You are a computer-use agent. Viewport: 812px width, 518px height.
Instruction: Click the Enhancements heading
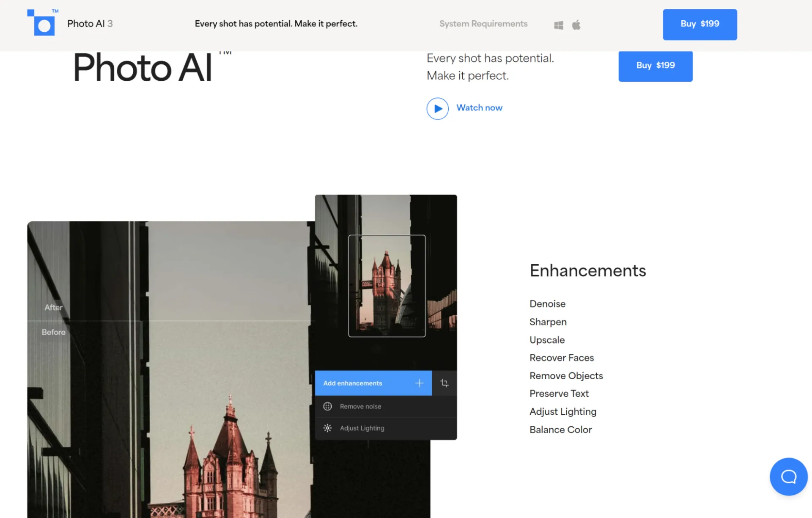pyautogui.click(x=587, y=270)
